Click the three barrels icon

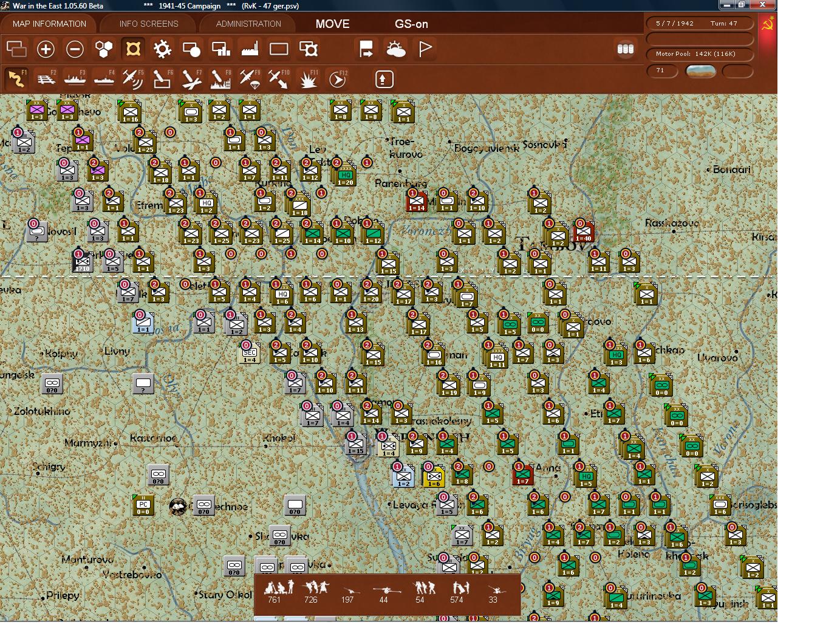pyautogui.click(x=625, y=49)
